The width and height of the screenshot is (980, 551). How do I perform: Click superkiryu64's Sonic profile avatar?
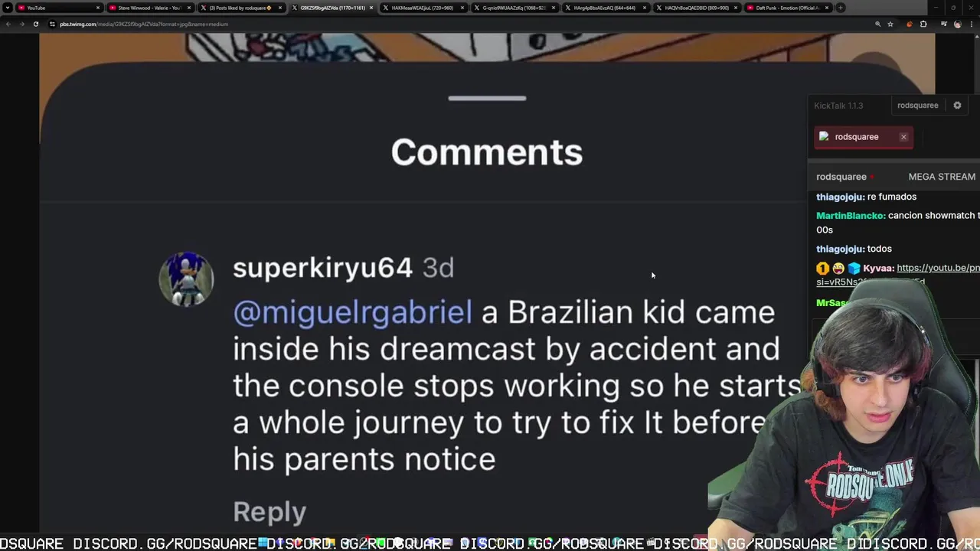click(186, 279)
